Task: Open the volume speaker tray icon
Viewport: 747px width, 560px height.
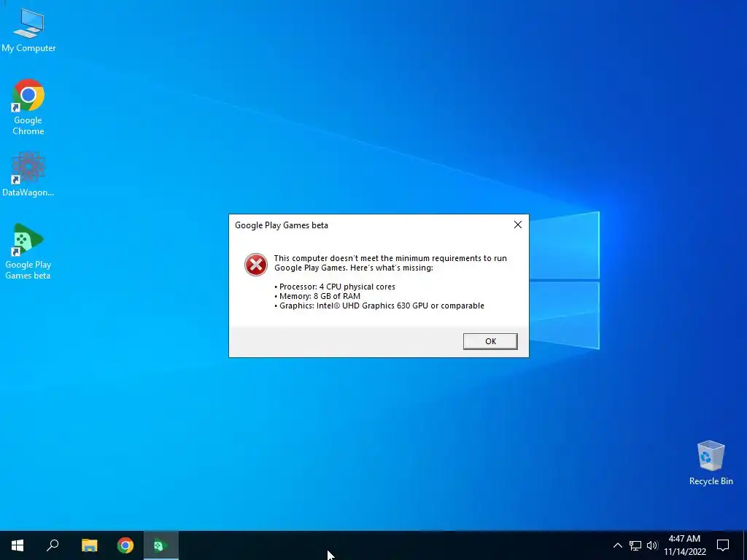Action: tap(652, 545)
